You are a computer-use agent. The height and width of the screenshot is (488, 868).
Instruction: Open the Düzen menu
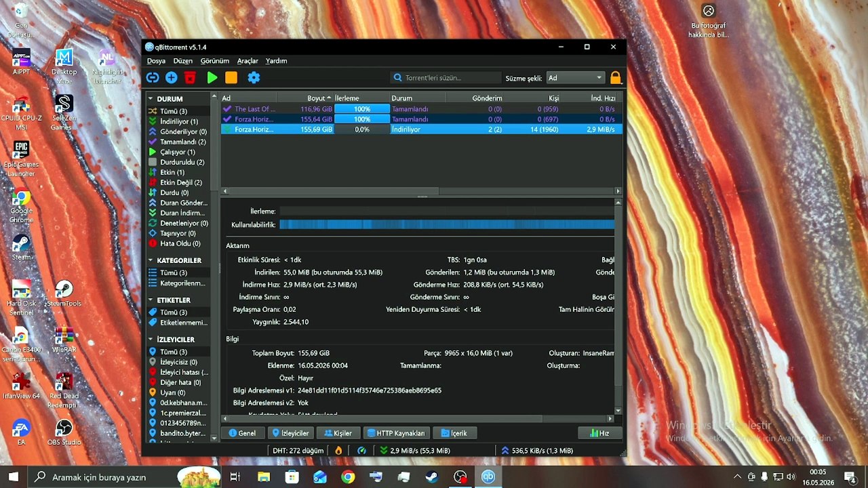182,61
